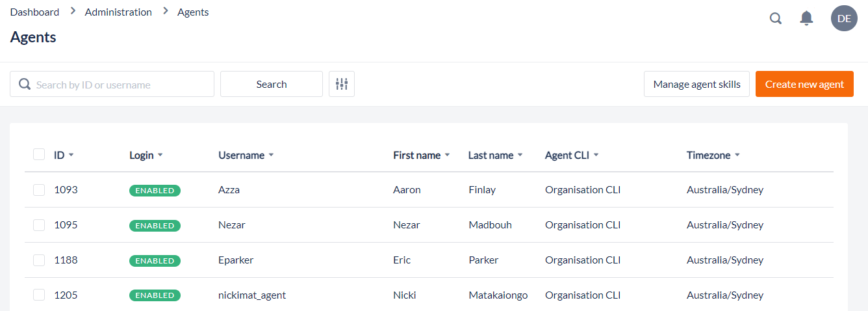
Task: Navigate to Administration breadcrumb
Action: (118, 12)
